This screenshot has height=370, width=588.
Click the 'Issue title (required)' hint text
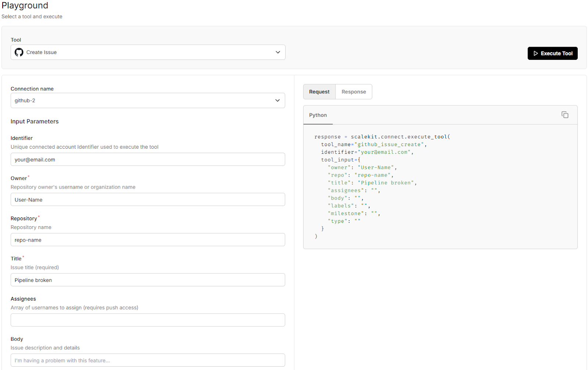point(35,268)
